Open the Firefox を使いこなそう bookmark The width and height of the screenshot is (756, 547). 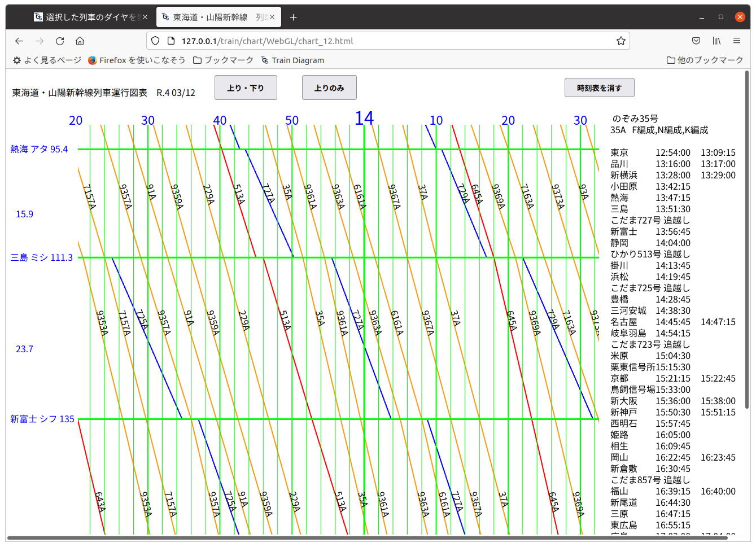[137, 60]
